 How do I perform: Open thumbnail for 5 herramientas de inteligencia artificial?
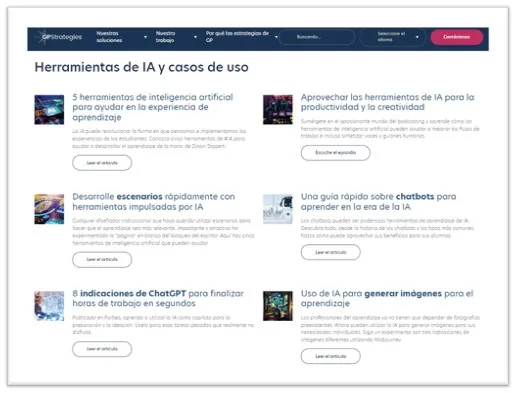pos(49,110)
